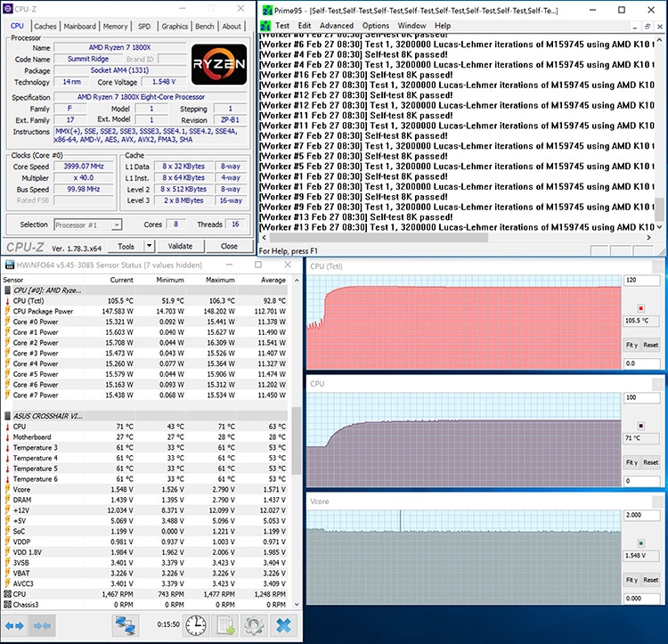Click the 120 max field on Tctl graph

click(642, 280)
